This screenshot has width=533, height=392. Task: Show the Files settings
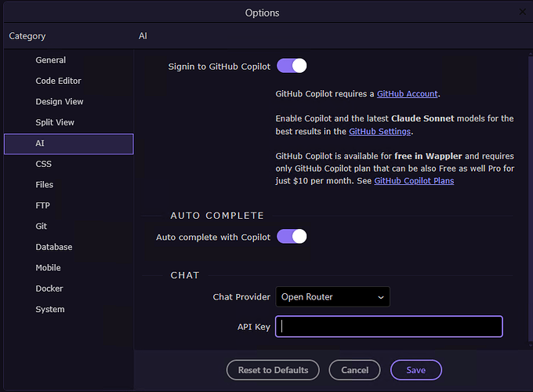(x=69, y=185)
